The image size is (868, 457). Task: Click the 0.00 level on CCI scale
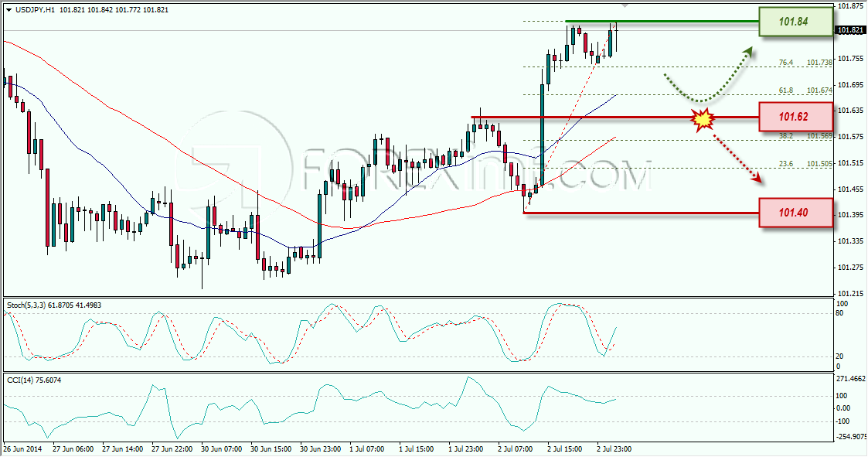842,408
